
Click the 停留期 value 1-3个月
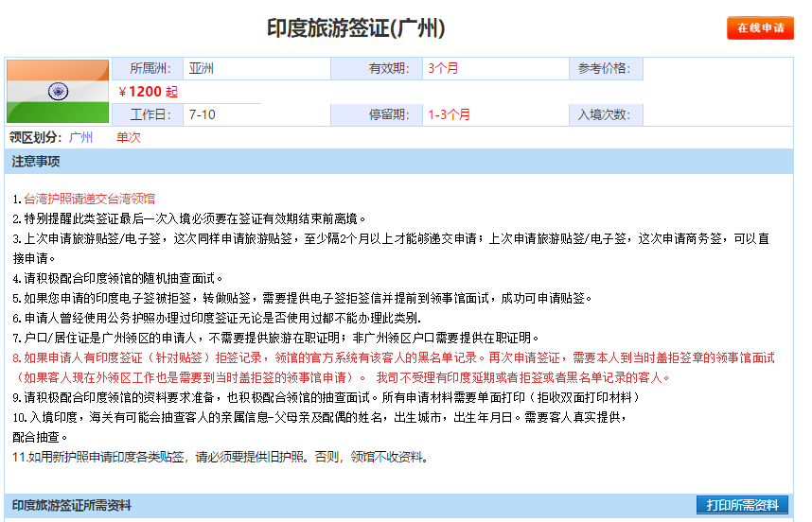pos(449,114)
